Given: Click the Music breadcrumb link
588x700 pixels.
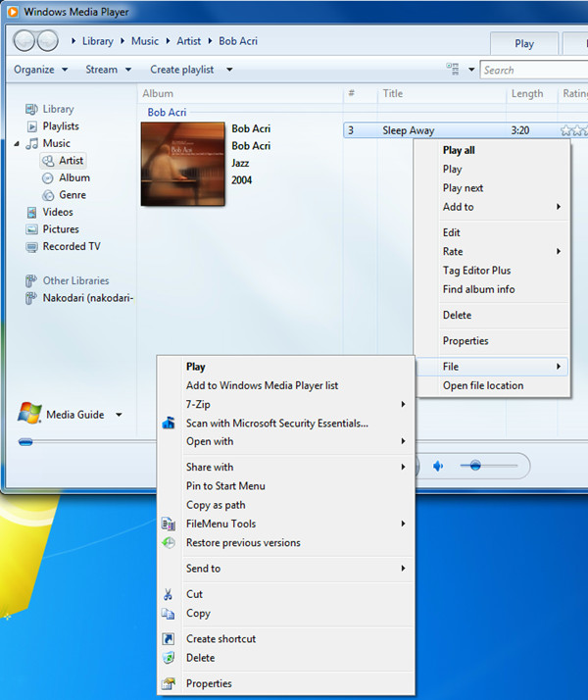Looking at the screenshot, I should 144,41.
